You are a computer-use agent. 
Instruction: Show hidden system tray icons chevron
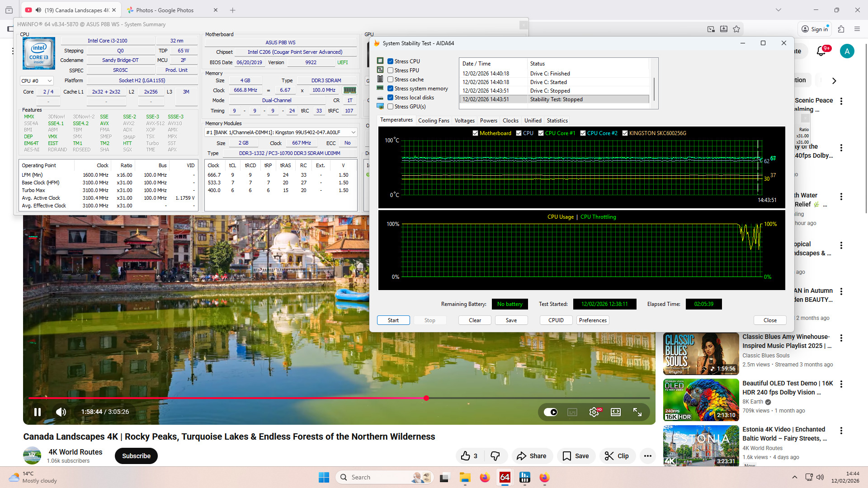(794, 477)
